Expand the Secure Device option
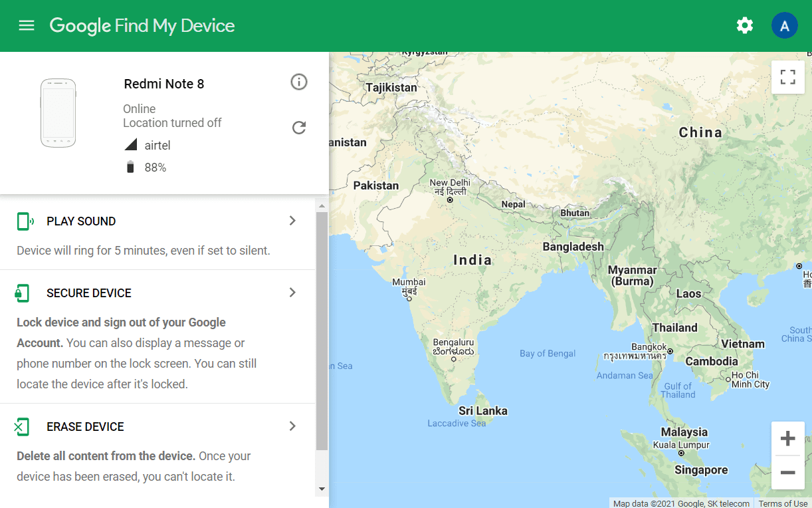 pos(292,293)
